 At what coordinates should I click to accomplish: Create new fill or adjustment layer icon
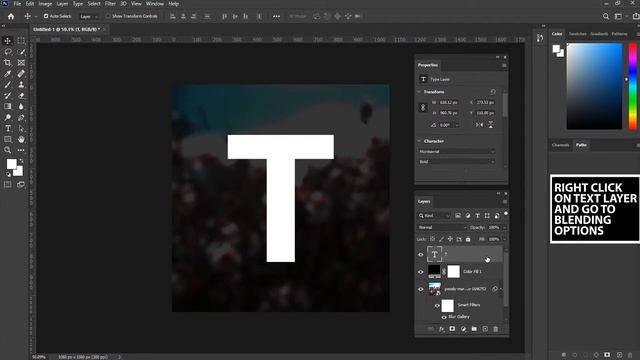tap(463, 329)
